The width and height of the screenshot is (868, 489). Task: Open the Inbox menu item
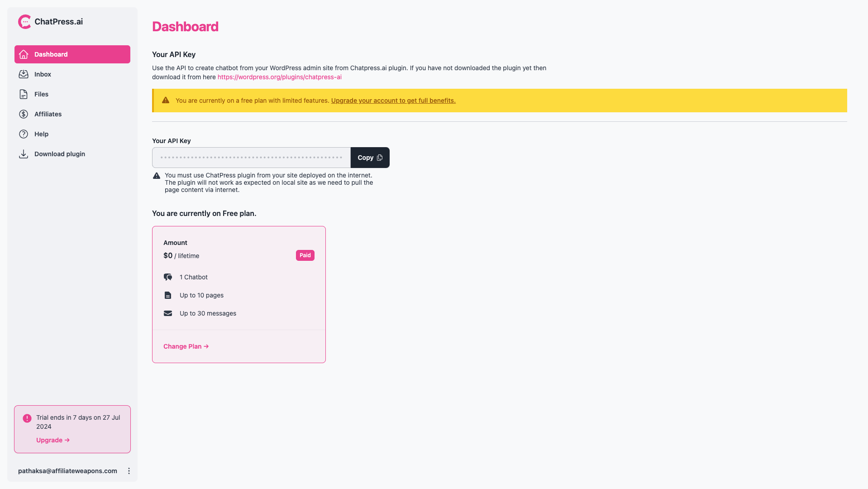pyautogui.click(x=43, y=74)
